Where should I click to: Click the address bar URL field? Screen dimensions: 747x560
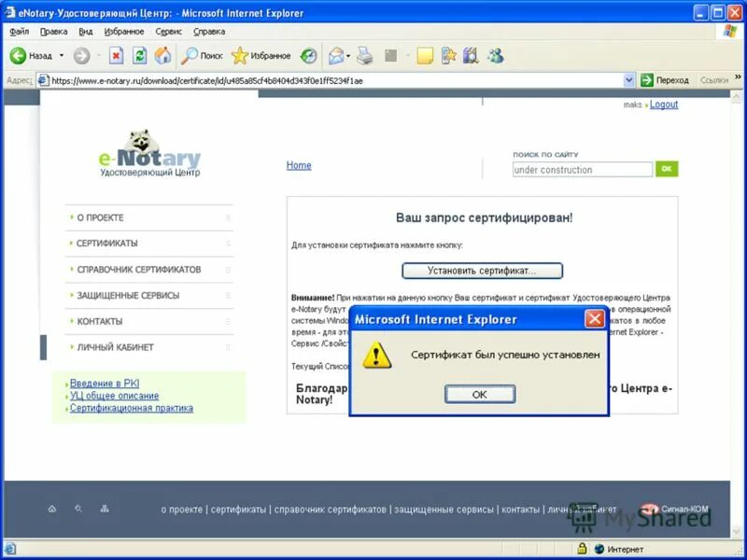tap(335, 80)
